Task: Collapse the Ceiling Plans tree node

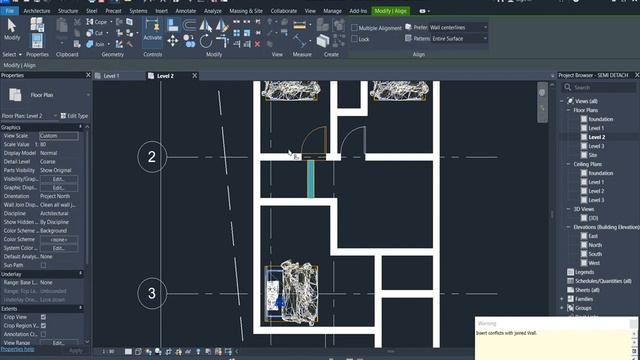Action: click(568, 164)
